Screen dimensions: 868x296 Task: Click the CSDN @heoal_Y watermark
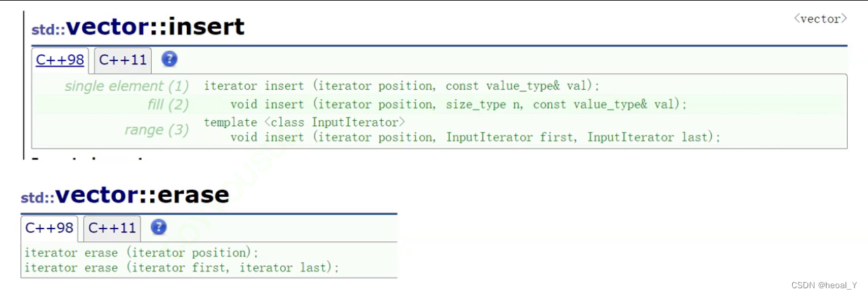point(824,285)
